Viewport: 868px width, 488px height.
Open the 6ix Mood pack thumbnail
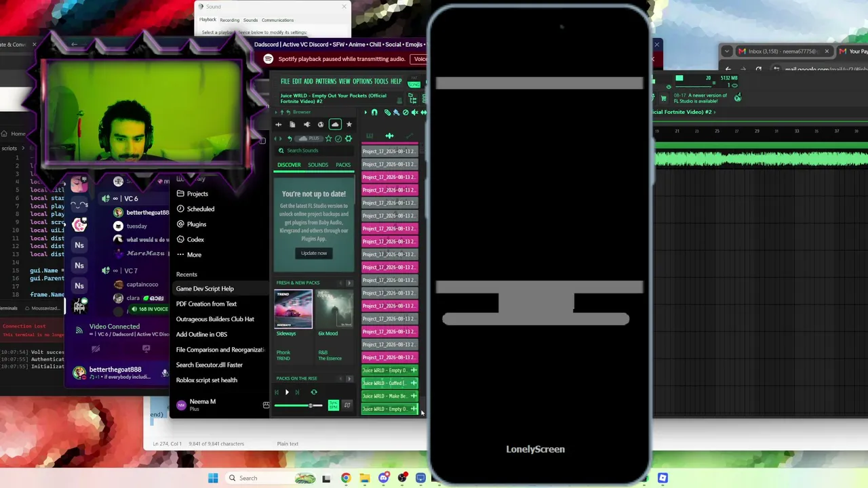[x=335, y=309]
